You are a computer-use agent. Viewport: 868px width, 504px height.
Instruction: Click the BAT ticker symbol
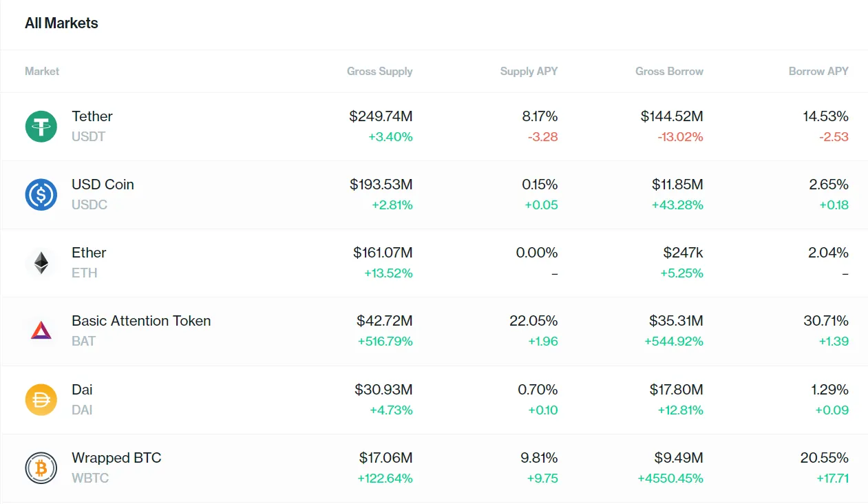click(x=83, y=341)
